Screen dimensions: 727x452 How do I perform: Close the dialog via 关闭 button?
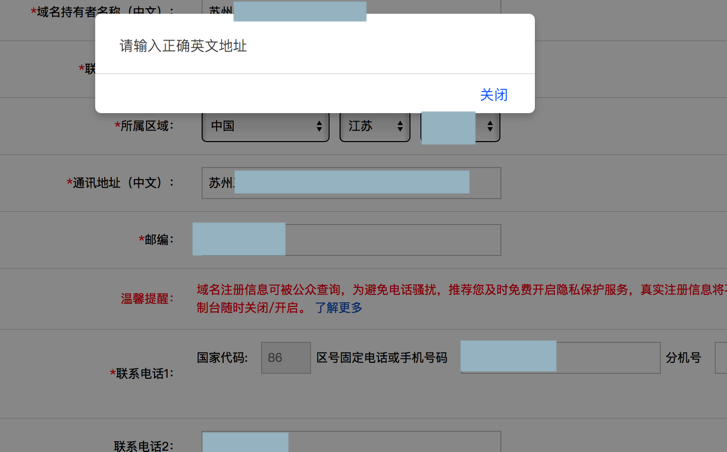(493, 95)
